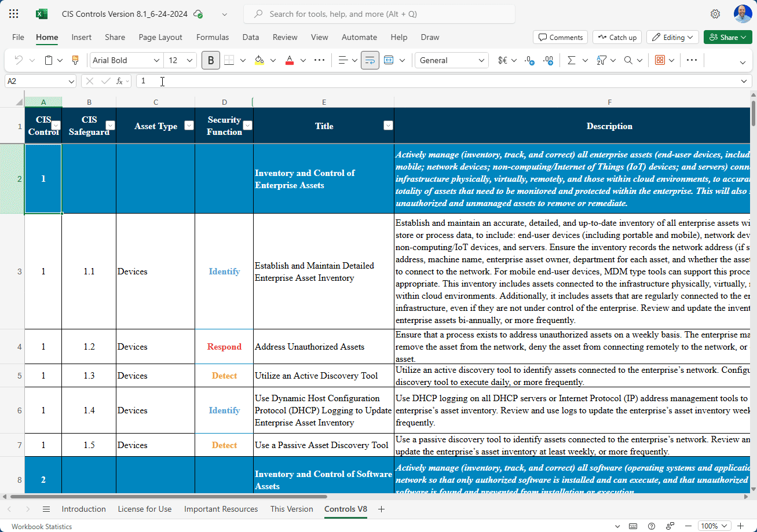Click the Find magnifier icon

(628, 60)
